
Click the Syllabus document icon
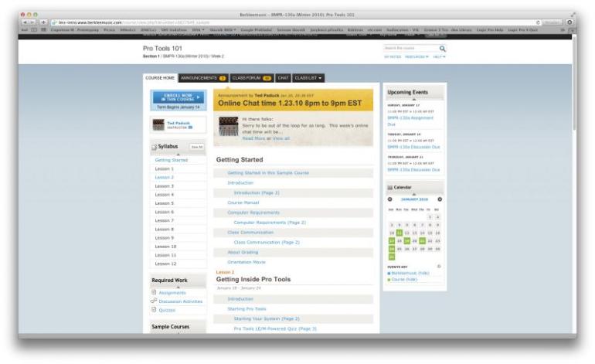coord(154,147)
